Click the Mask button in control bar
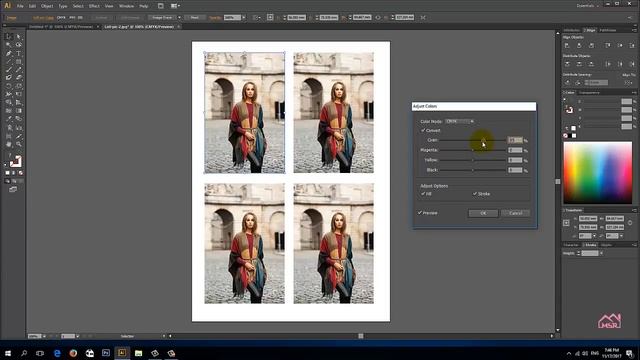The height and width of the screenshot is (360, 640). [x=195, y=18]
